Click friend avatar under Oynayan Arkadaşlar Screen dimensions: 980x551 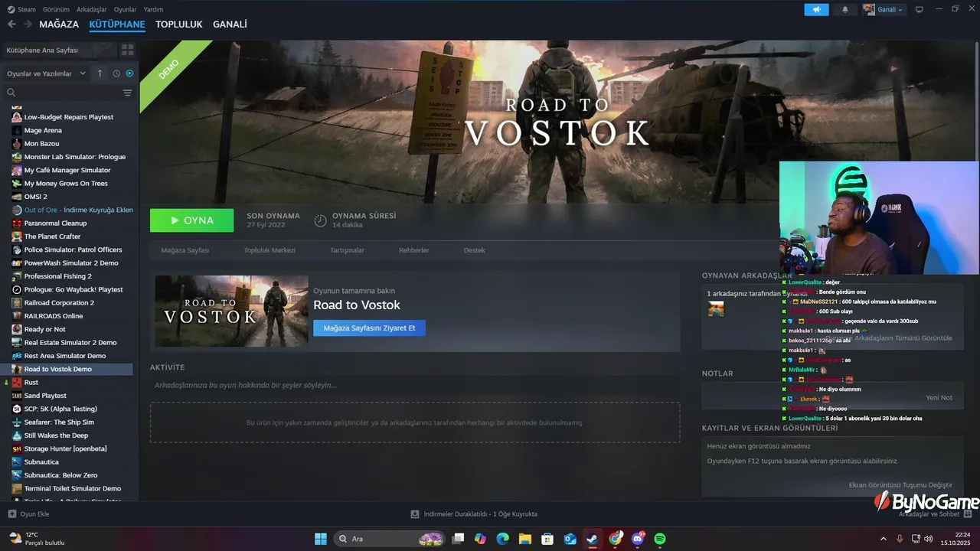point(716,308)
